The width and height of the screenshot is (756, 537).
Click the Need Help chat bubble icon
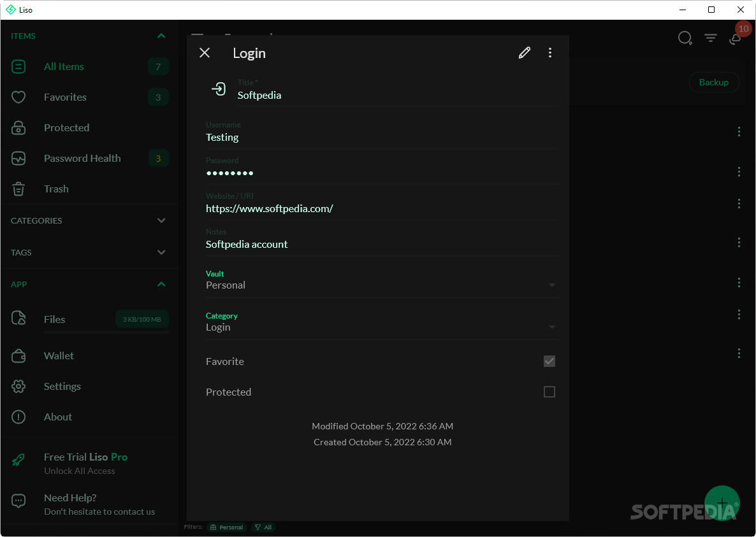[x=18, y=501]
